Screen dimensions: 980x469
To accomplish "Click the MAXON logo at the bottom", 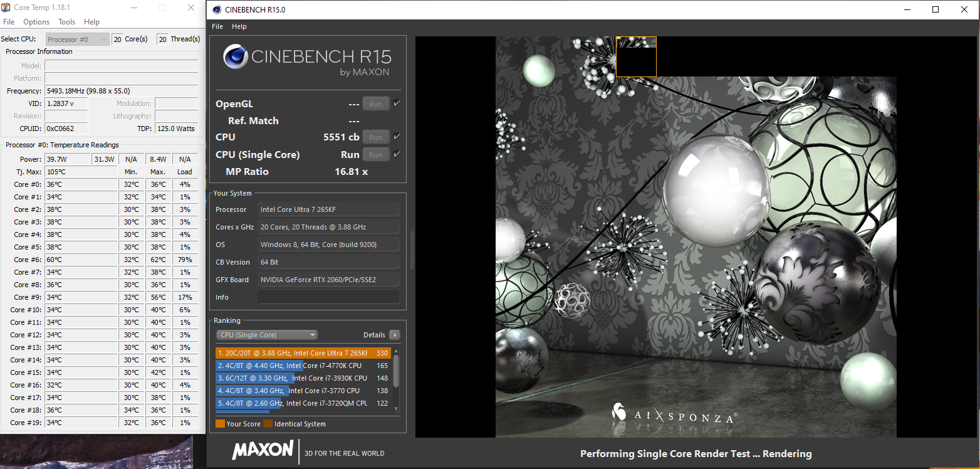I will (263, 450).
